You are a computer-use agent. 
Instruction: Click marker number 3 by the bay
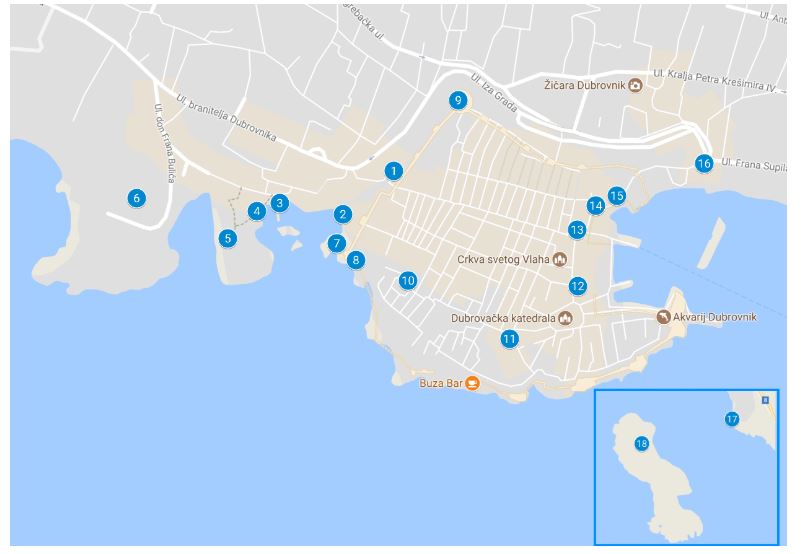coord(279,203)
